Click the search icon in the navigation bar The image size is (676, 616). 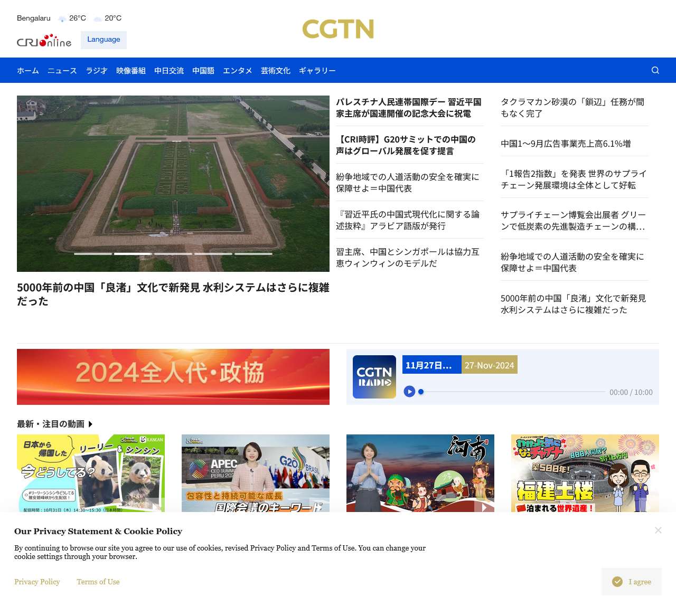(x=655, y=70)
